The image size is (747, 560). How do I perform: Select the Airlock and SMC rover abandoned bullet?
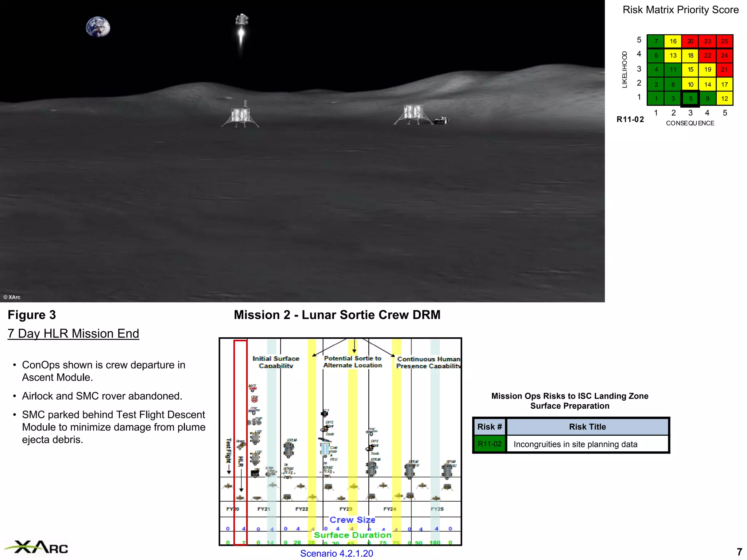tap(102, 396)
